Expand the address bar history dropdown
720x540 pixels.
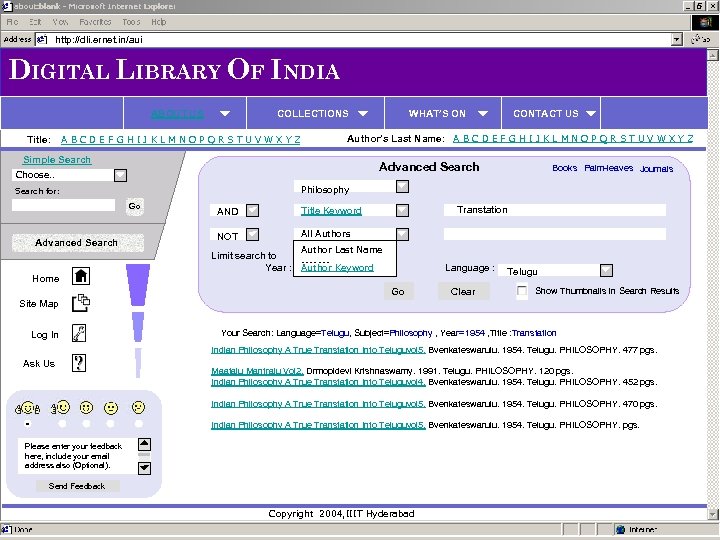676,39
